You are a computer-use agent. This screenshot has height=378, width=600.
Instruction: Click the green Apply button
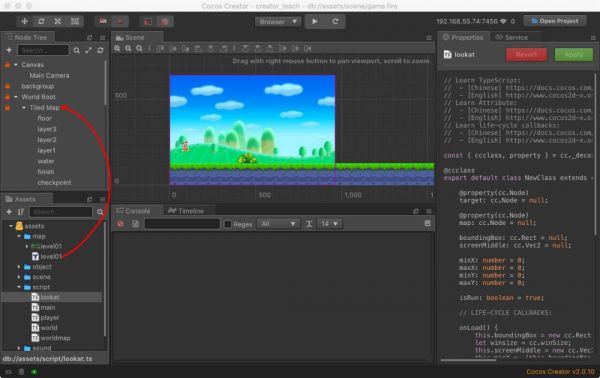[574, 55]
